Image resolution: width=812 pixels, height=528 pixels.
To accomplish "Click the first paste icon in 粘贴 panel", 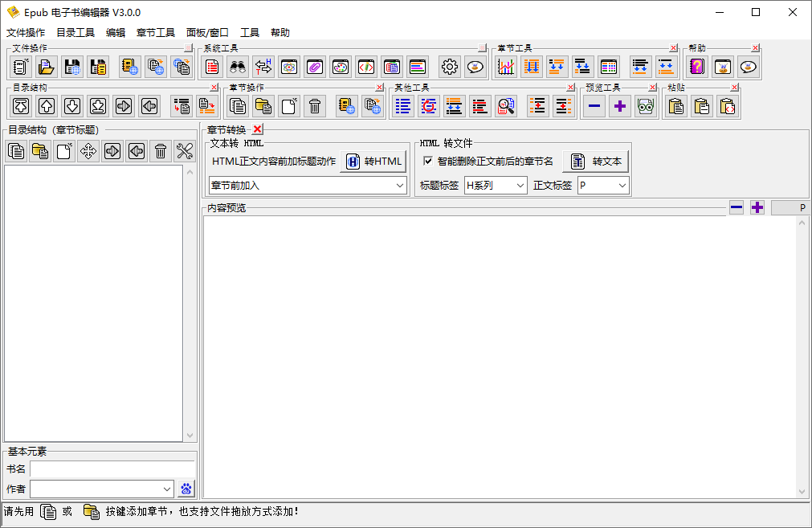I will pyautogui.click(x=675, y=105).
